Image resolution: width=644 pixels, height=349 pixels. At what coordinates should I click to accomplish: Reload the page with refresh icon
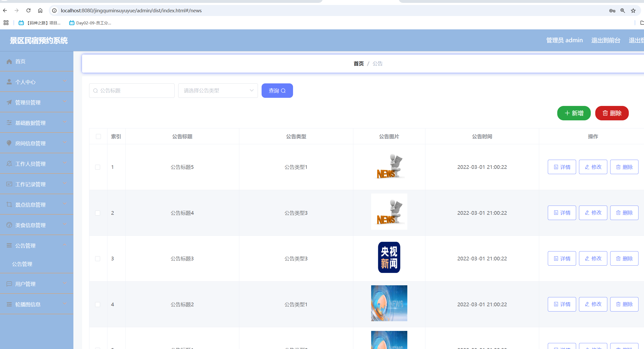(x=29, y=10)
